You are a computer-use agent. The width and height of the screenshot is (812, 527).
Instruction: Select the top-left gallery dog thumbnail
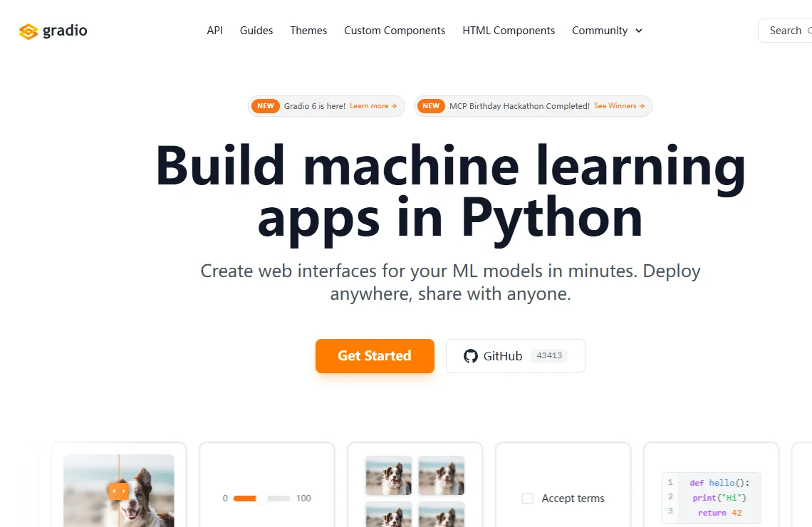(x=389, y=475)
